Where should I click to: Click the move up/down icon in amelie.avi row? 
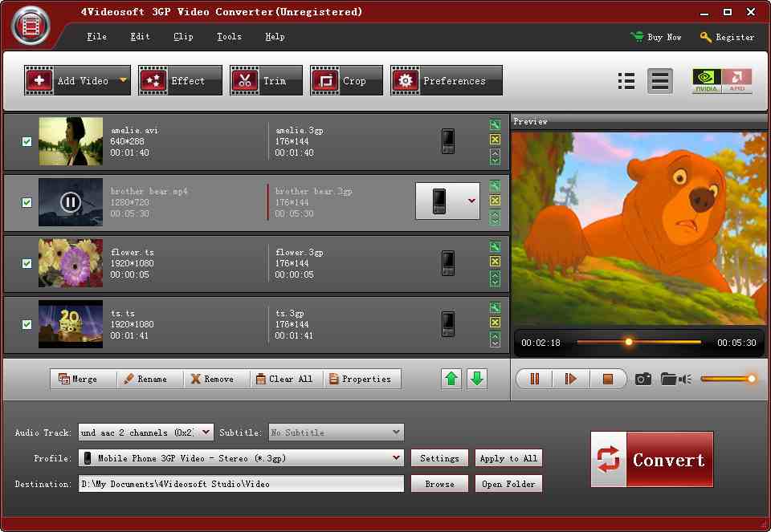coord(496,156)
